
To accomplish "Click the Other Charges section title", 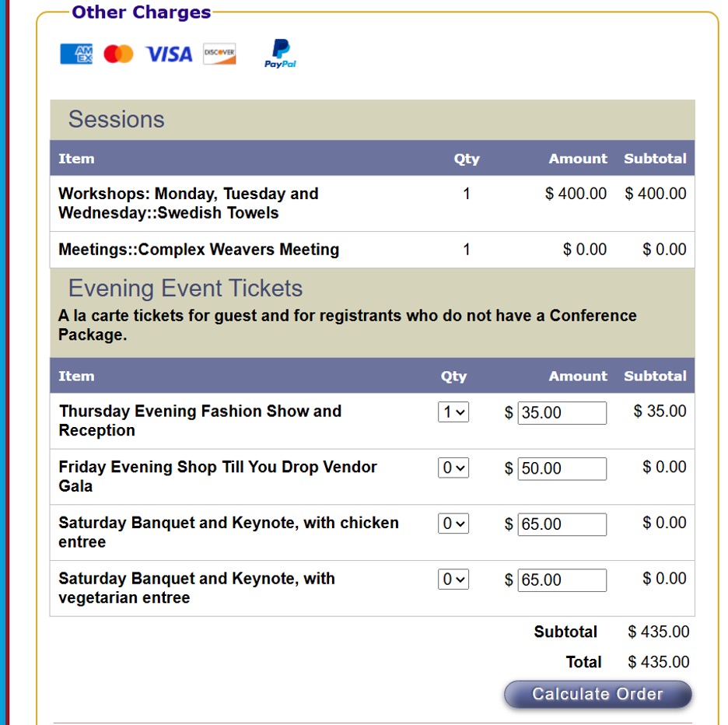I will [x=141, y=12].
